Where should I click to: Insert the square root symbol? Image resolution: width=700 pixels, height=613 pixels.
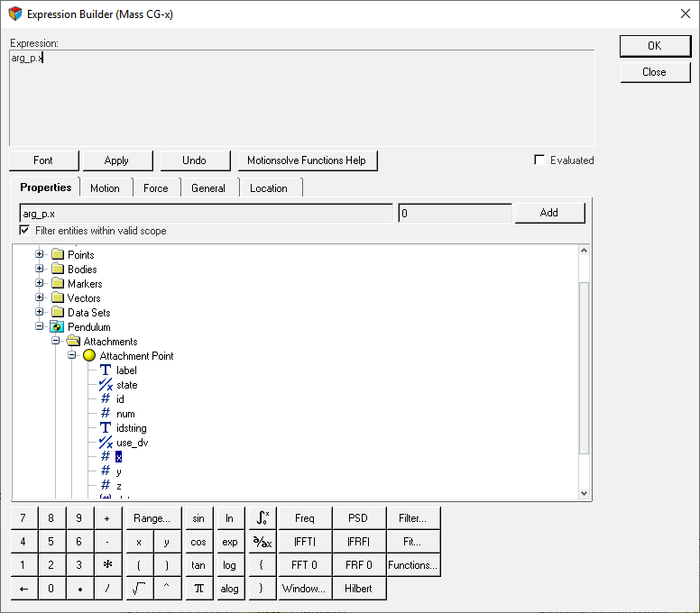point(138,589)
